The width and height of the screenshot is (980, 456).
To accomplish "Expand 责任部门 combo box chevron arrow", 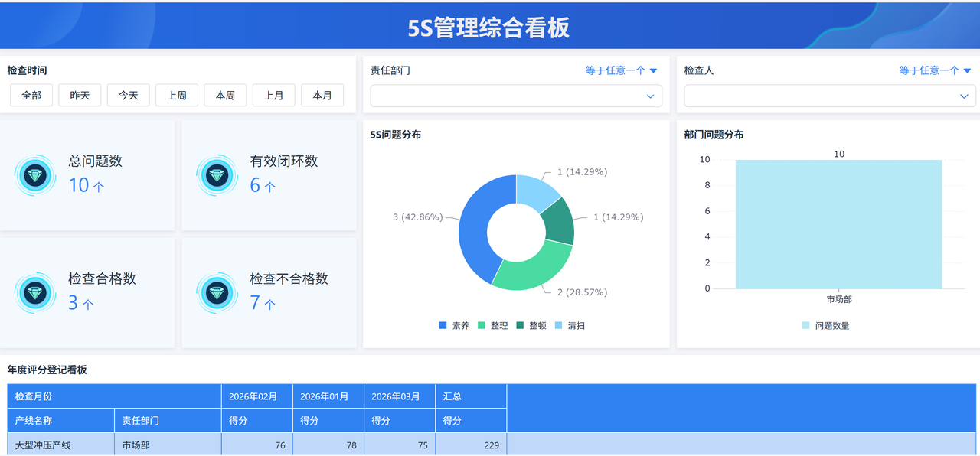I will (x=650, y=96).
